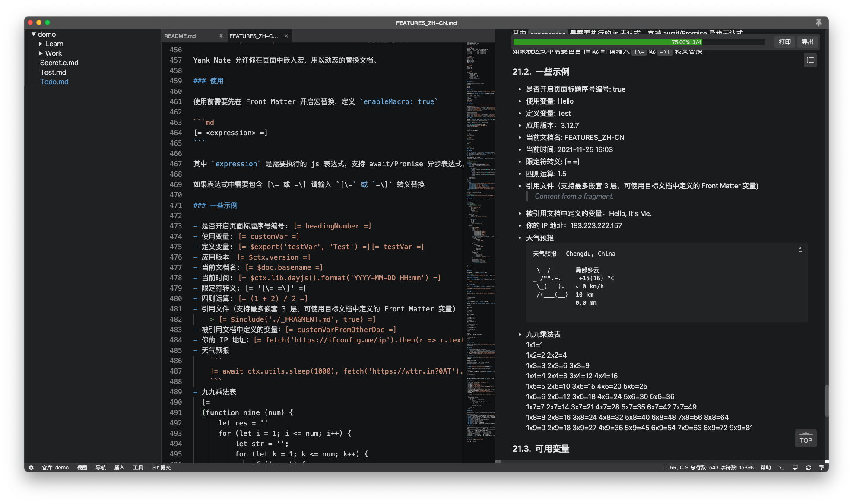
Task: Jump to top with the TOP button
Action: (x=805, y=438)
